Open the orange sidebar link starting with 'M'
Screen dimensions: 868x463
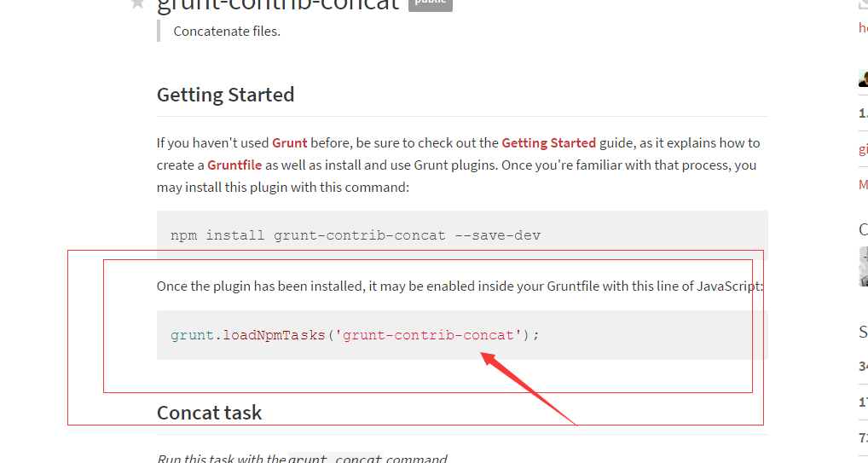(x=863, y=184)
